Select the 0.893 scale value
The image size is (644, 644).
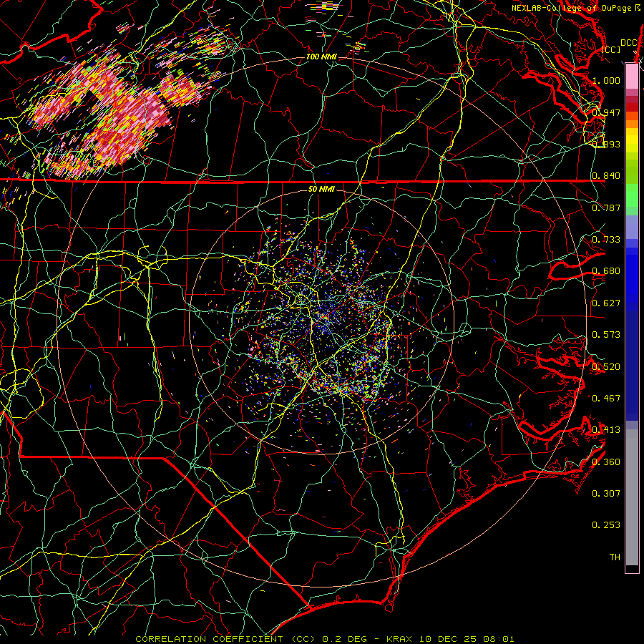click(606, 144)
